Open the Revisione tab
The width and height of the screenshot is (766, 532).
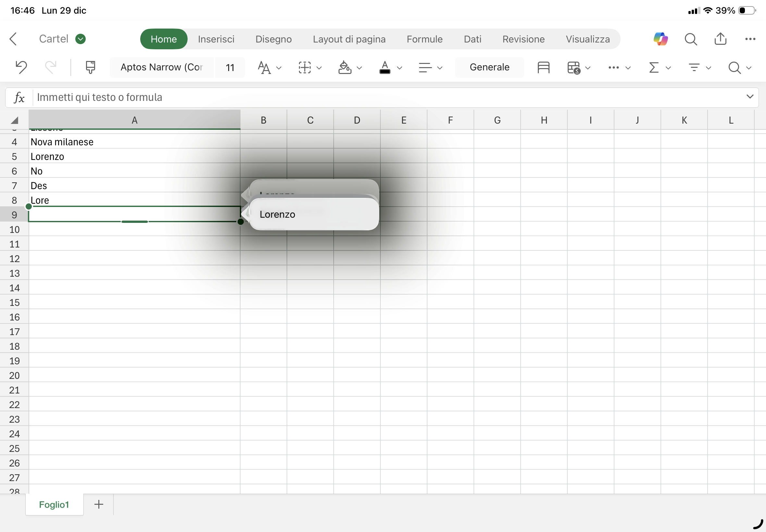(523, 39)
